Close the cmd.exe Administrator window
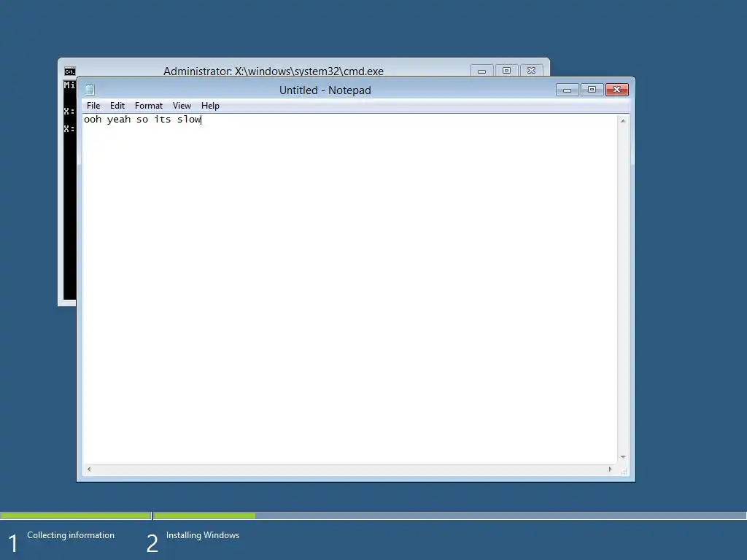Screen dimensions: 747x560 point(531,71)
